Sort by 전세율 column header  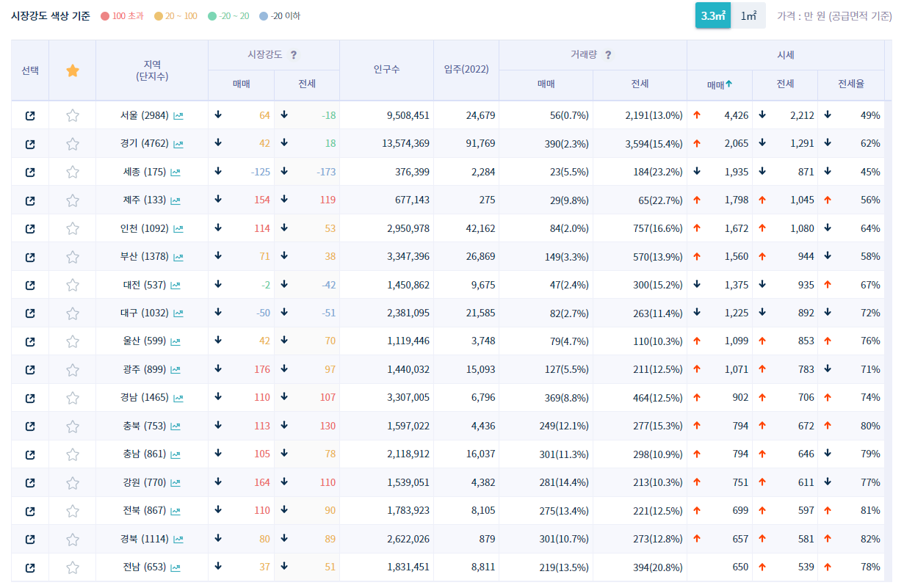(x=851, y=84)
